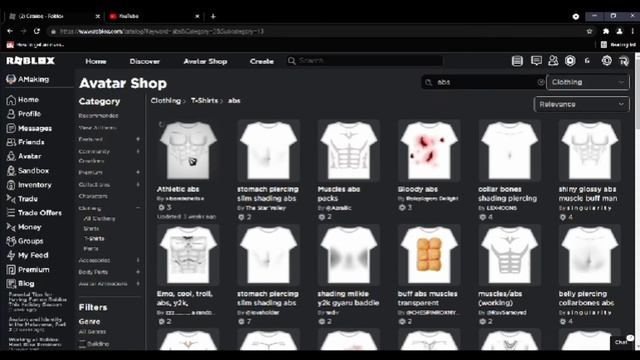Open a new browser tab
Image resolution: width=640 pixels, height=360 pixels.
tap(213, 16)
